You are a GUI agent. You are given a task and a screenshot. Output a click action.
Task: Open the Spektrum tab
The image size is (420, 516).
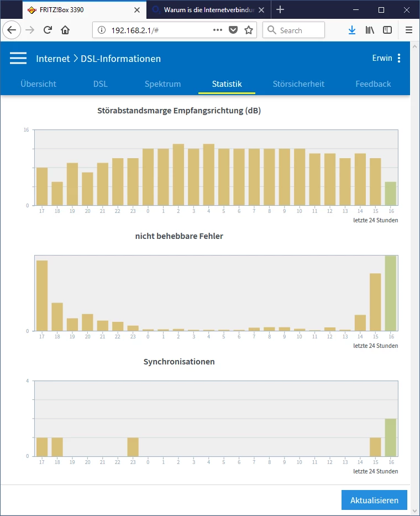(x=163, y=84)
